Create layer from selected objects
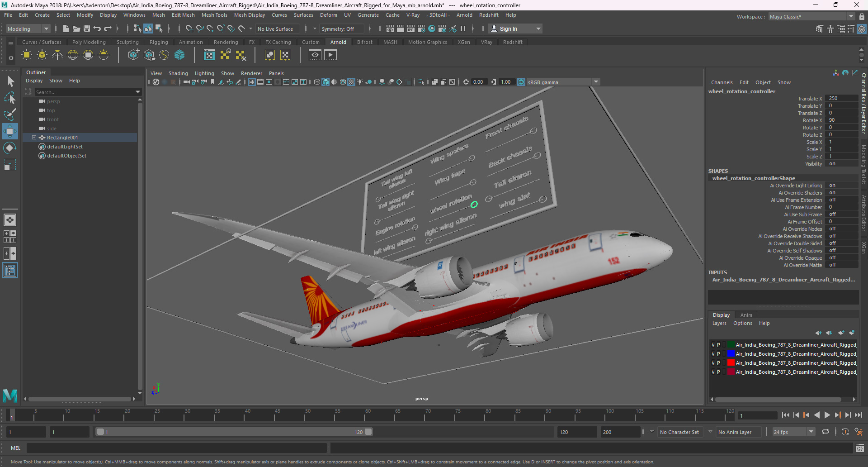The height and width of the screenshot is (467, 868). (852, 333)
